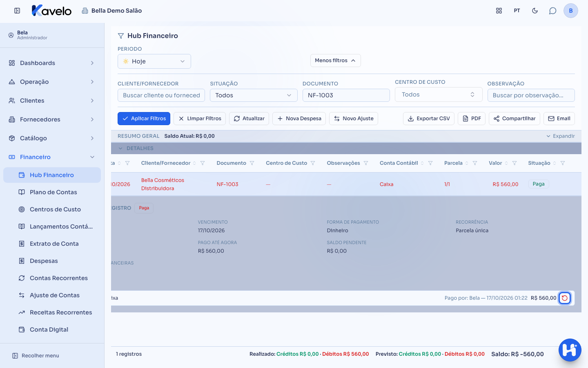Filter the Observações column
Viewport: 588px width, 368px height.
click(366, 163)
